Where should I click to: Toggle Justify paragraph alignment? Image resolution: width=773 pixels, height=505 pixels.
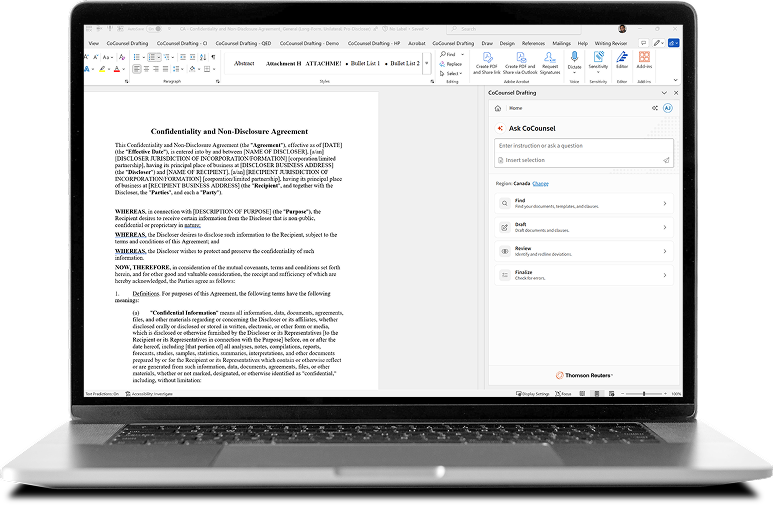166,69
